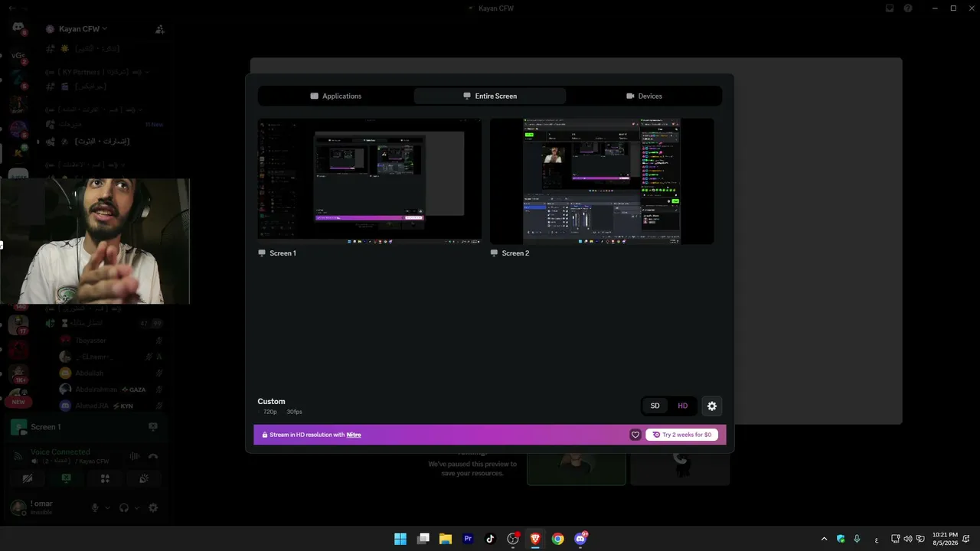Open microphone input options arrow
The width and height of the screenshot is (980, 551).
point(107,507)
